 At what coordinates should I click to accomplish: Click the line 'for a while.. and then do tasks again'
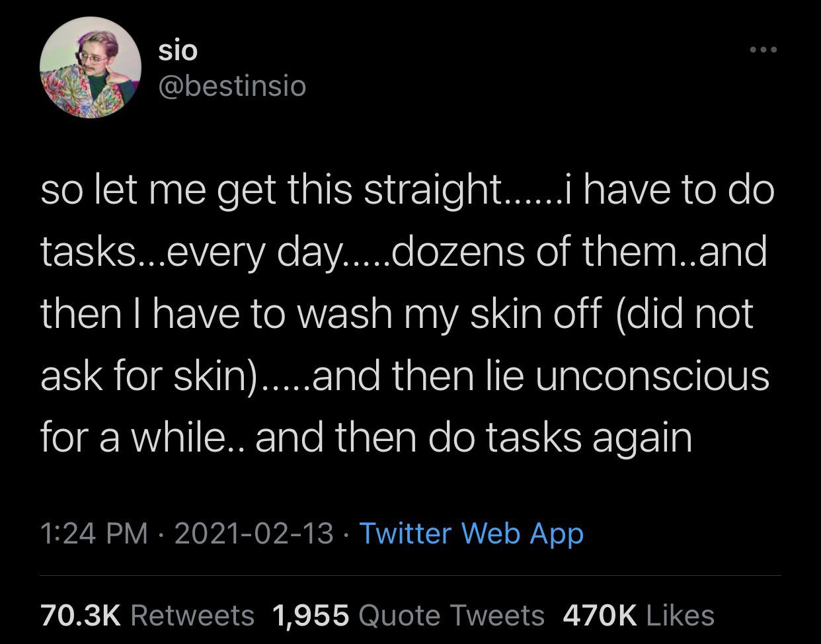pyautogui.click(x=366, y=438)
